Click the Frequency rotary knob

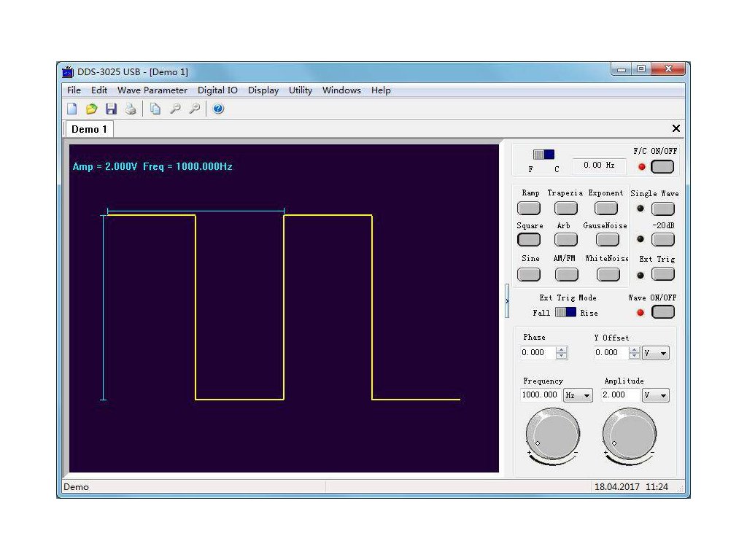553,435
